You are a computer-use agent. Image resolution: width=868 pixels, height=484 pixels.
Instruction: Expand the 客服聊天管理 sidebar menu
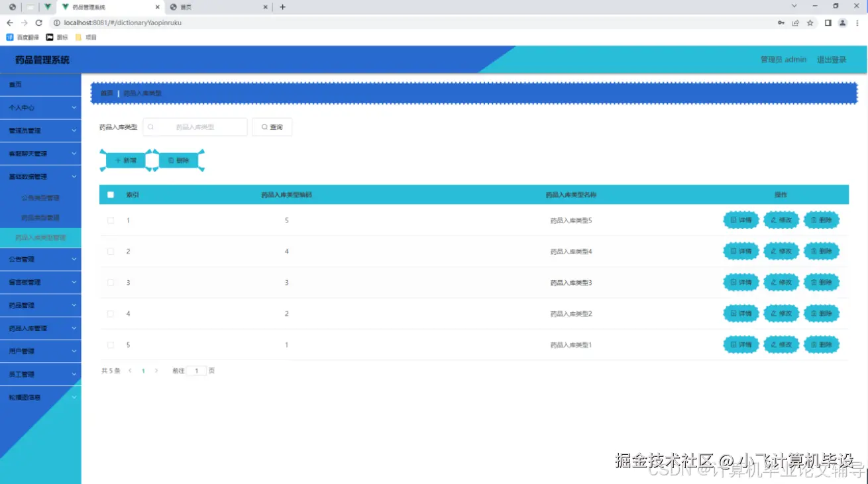pos(40,154)
